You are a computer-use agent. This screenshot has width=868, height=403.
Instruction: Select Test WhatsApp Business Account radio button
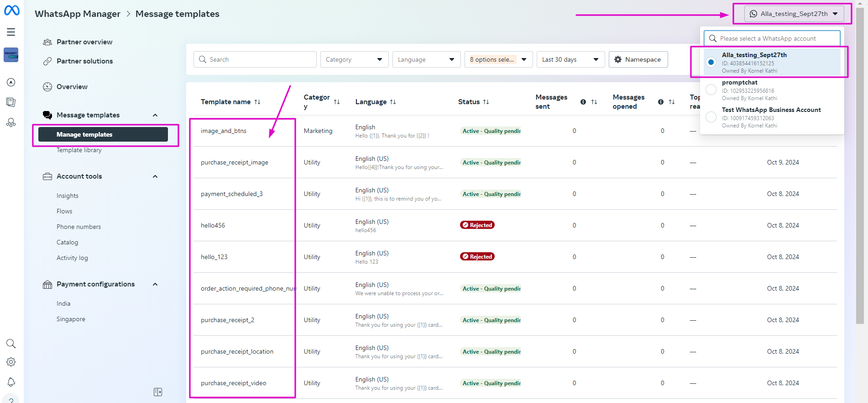pyautogui.click(x=711, y=117)
